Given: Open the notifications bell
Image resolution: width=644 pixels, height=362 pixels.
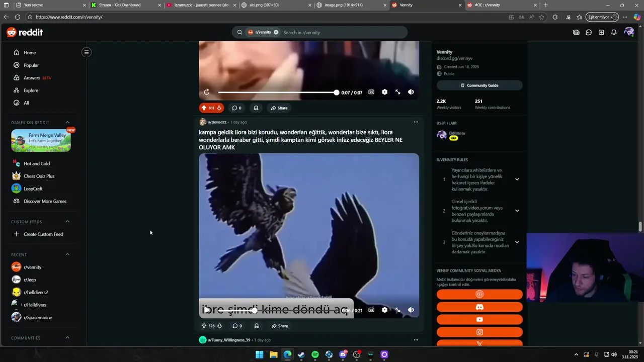Looking at the screenshot, I should [x=614, y=32].
